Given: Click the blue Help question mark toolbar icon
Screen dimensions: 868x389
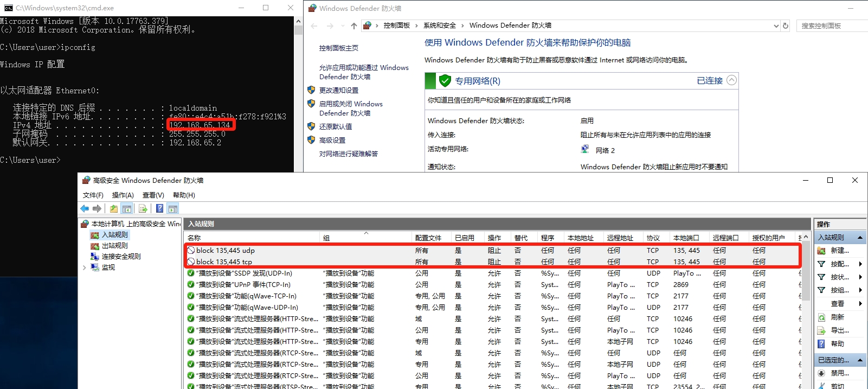Looking at the screenshot, I should 160,209.
